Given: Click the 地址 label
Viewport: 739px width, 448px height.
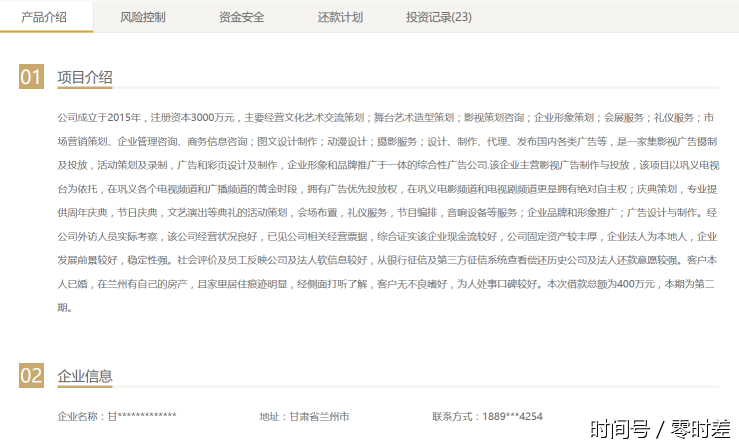Looking at the screenshot, I should [x=272, y=416].
